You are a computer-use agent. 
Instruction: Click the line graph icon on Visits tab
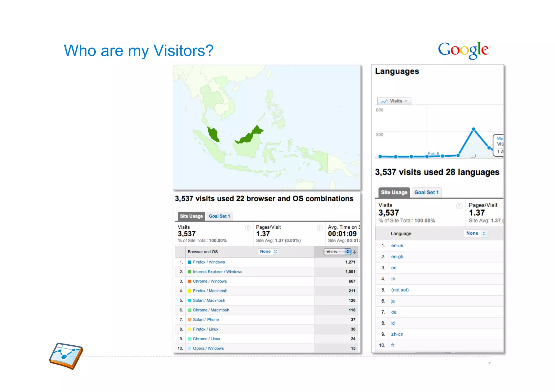pos(385,101)
